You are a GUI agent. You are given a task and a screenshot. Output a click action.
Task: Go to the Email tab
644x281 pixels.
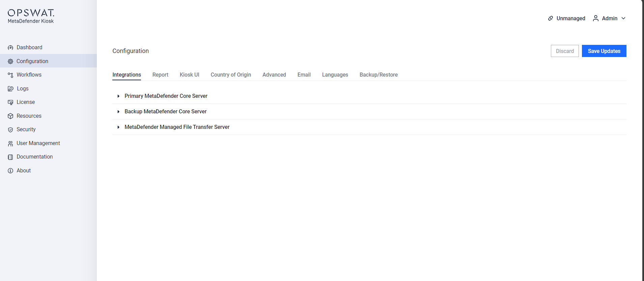(304, 75)
